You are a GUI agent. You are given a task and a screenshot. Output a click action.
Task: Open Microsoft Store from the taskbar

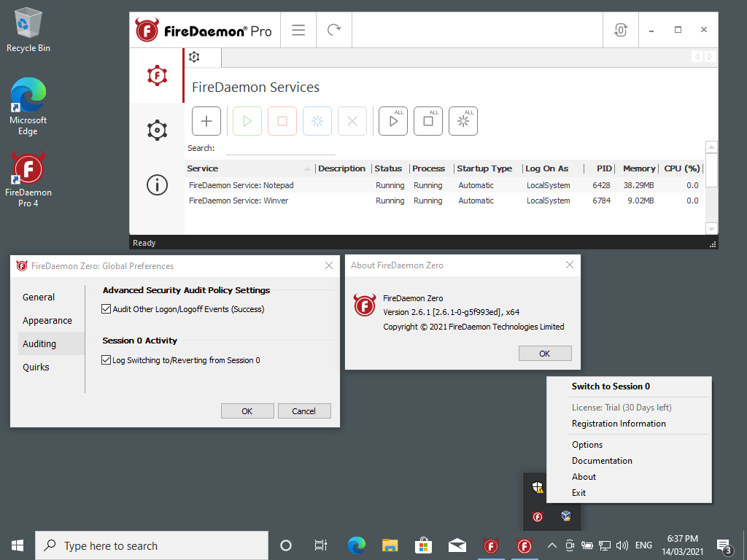click(x=423, y=545)
